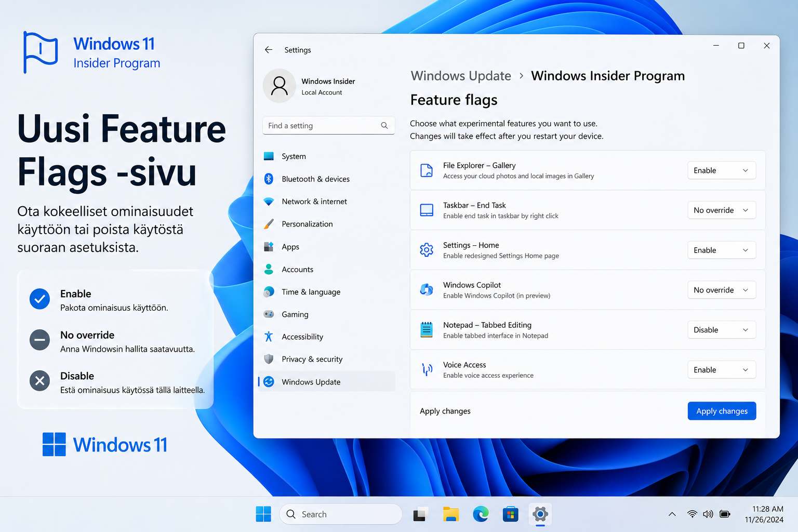Click Windows Update breadcrumb link
Viewport: 798px width, 532px height.
coord(461,76)
